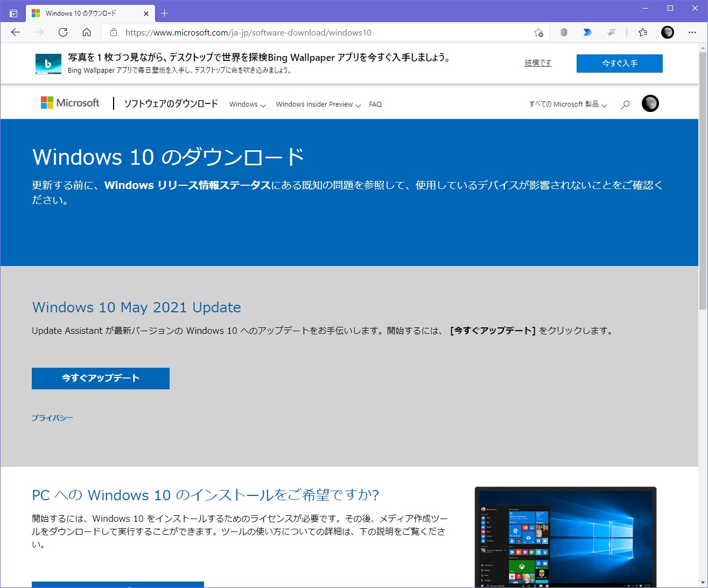
Task: Click the Windows 10 のダウンロード hero title
Action: coord(169,157)
